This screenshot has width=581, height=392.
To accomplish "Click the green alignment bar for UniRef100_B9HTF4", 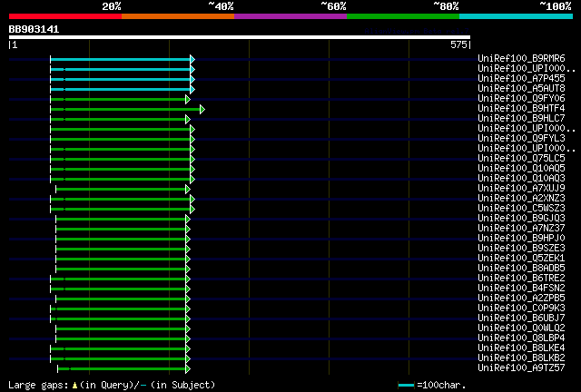I will coord(125,109).
